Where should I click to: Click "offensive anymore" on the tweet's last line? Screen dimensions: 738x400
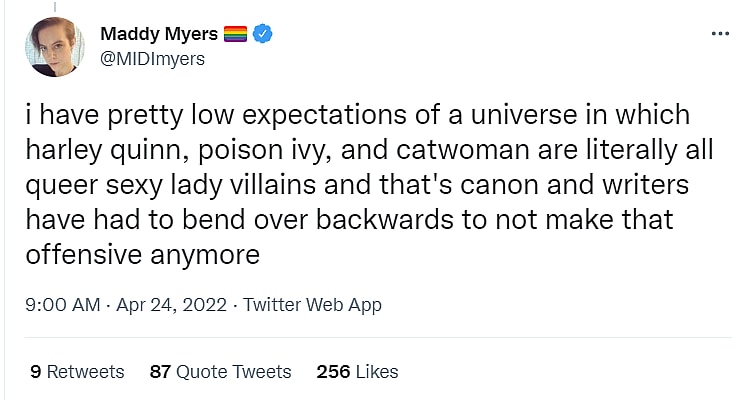(143, 255)
